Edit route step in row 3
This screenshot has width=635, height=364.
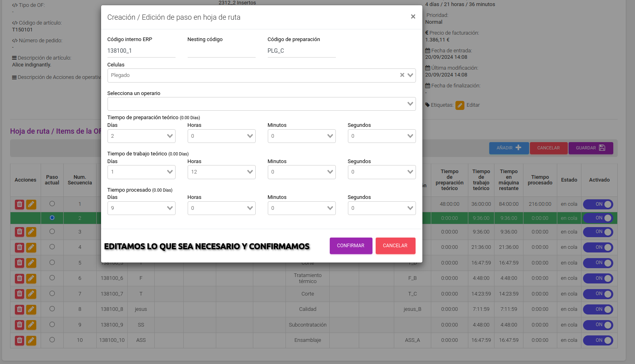[31, 232]
